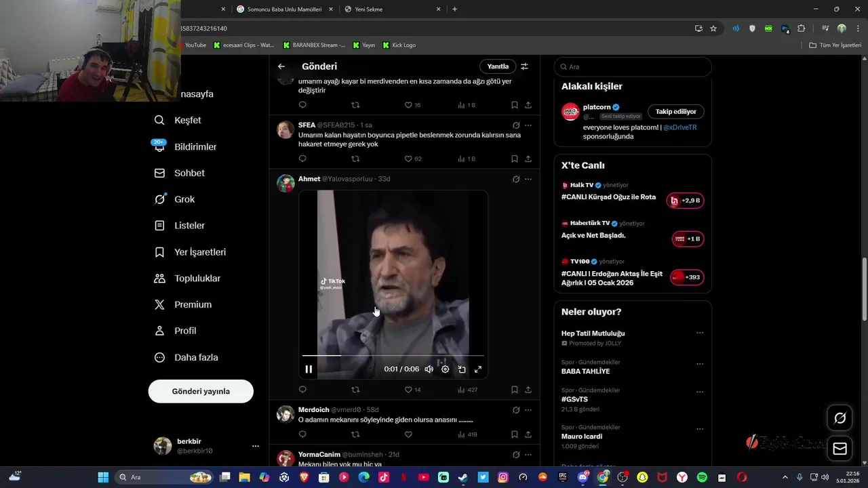The width and height of the screenshot is (868, 488).
Task: Repost the SFEA reply
Action: click(355, 159)
